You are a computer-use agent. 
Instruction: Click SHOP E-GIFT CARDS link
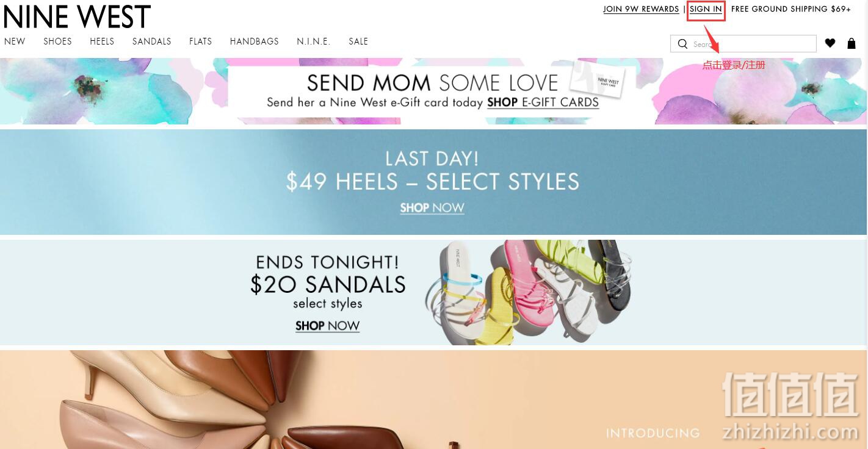pos(543,102)
